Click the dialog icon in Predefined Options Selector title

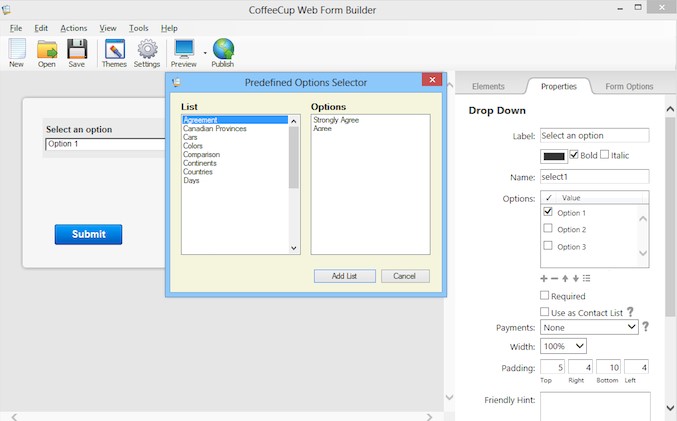coord(176,82)
